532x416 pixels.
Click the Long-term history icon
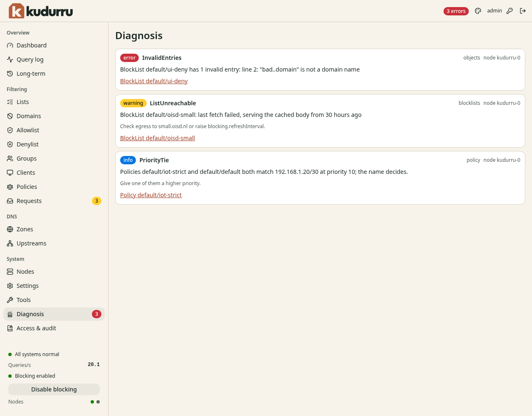[x=10, y=74]
